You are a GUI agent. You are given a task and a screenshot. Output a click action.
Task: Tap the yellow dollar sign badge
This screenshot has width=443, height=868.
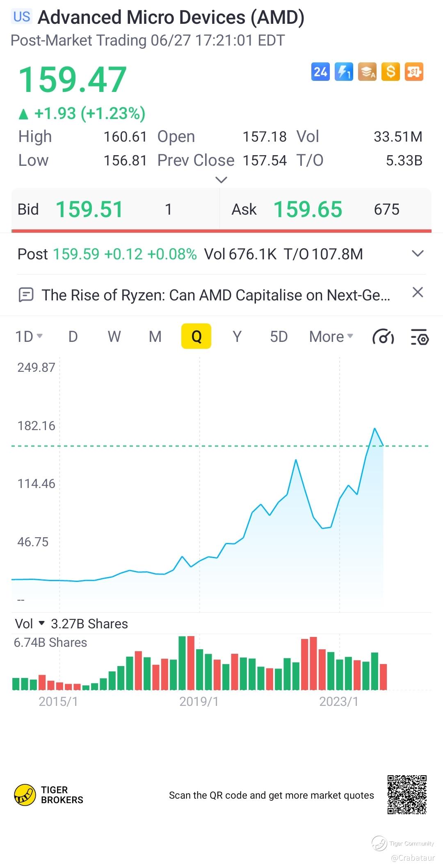(390, 72)
